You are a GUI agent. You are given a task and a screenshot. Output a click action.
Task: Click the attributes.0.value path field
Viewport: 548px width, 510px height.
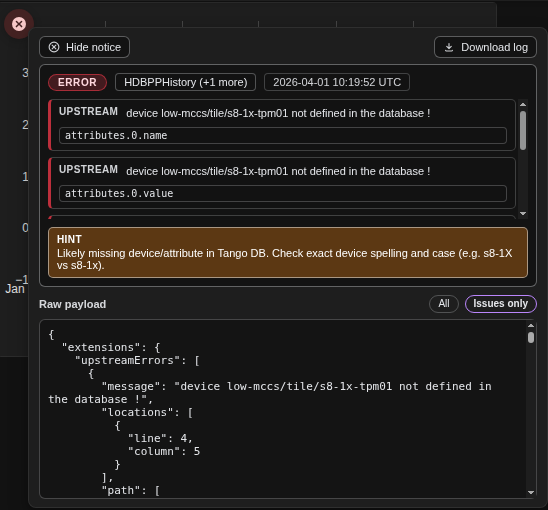283,193
